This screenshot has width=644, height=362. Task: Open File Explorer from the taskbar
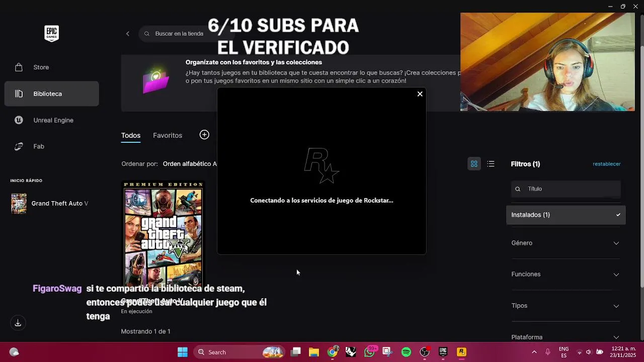pos(314,352)
